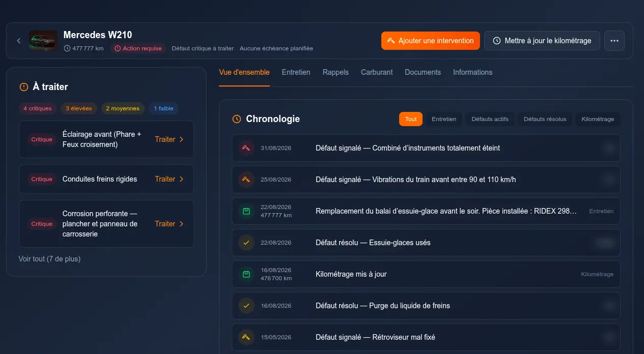Select the Vue d'ensemble tab
Image resolution: width=644 pixels, height=354 pixels.
tap(244, 72)
